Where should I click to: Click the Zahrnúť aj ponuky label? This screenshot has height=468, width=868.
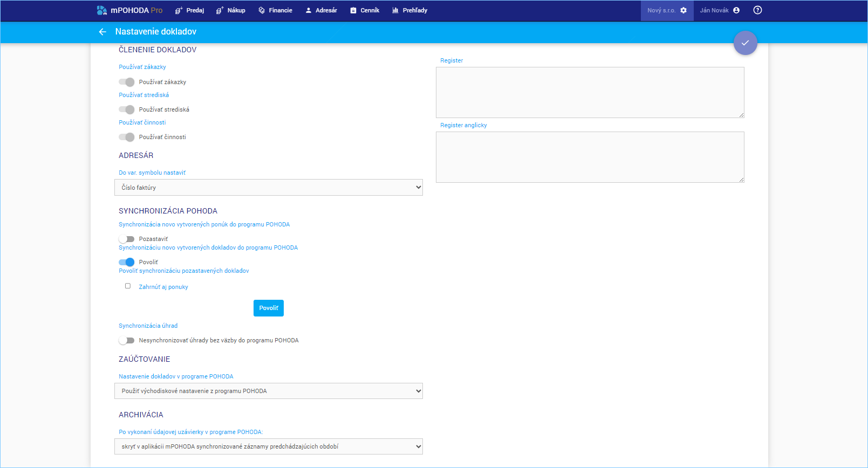coord(163,287)
